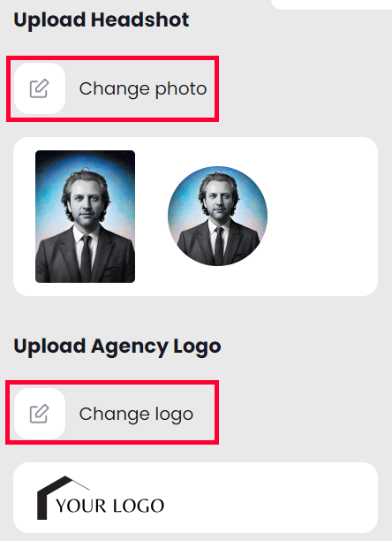Select the Change photo label
Image resolution: width=392 pixels, height=541 pixels.
[x=143, y=88]
